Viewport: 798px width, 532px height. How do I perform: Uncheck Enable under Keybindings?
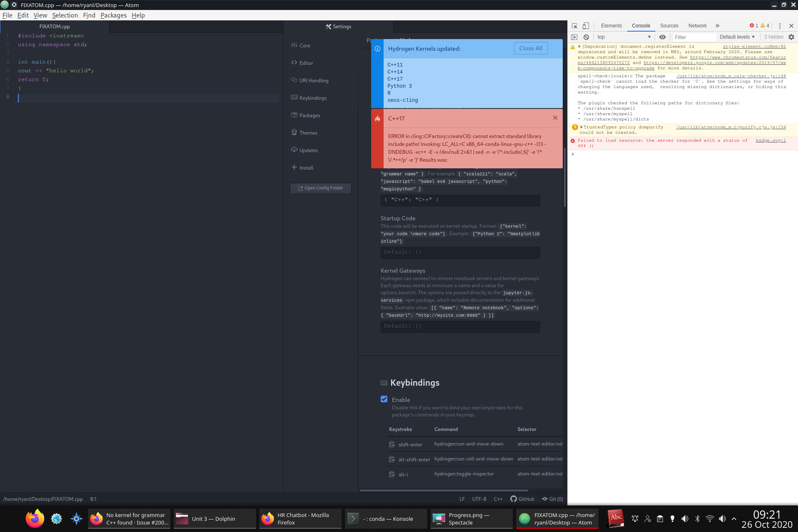click(384, 399)
